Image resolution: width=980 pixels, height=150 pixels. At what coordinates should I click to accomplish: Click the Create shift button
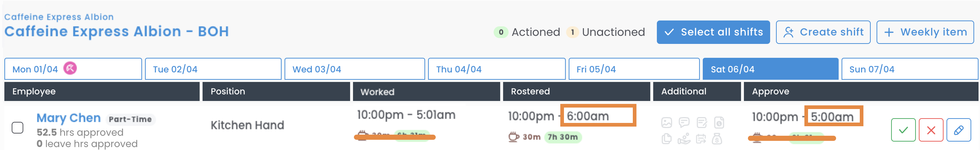823,32
